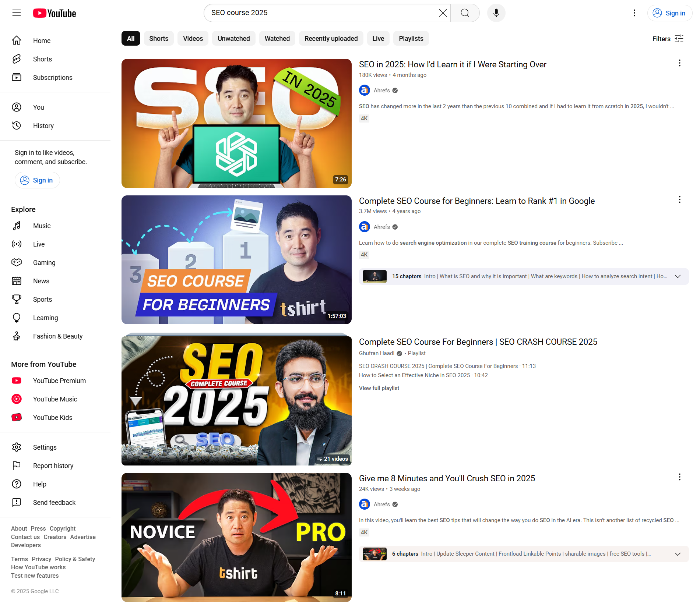Expand the 15 chapters list
The width and height of the screenshot is (700, 609).
coord(678,276)
